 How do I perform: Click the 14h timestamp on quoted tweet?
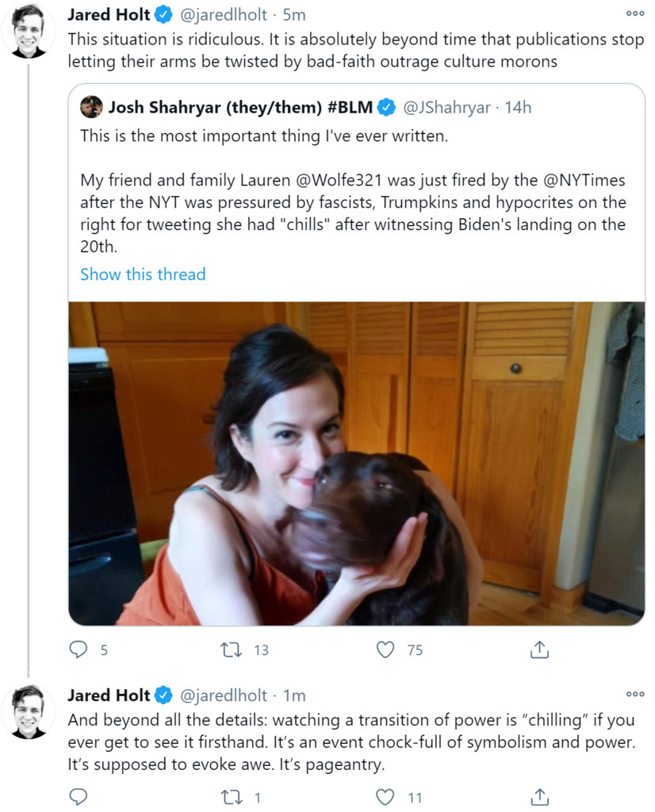point(518,107)
